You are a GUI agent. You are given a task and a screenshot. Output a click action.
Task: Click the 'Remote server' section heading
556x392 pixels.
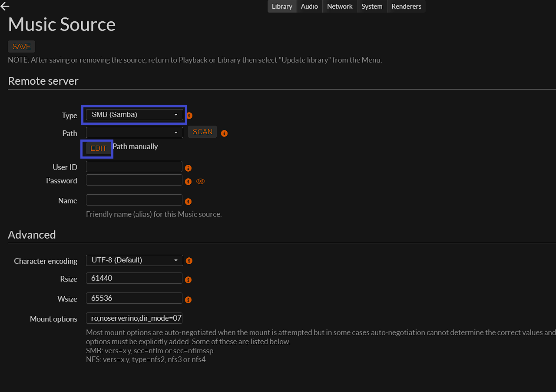tap(43, 81)
